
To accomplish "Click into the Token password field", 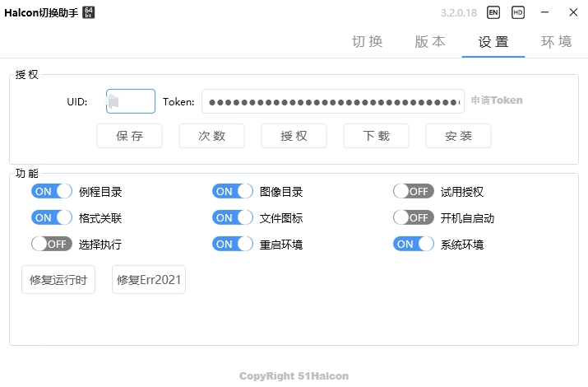I will [x=333, y=101].
